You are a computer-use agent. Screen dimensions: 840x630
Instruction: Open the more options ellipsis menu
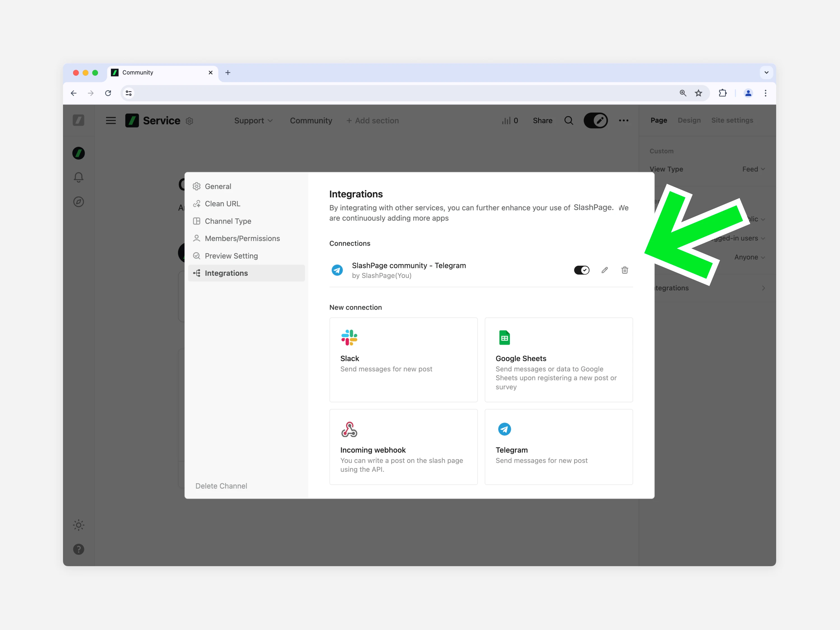[x=624, y=120]
